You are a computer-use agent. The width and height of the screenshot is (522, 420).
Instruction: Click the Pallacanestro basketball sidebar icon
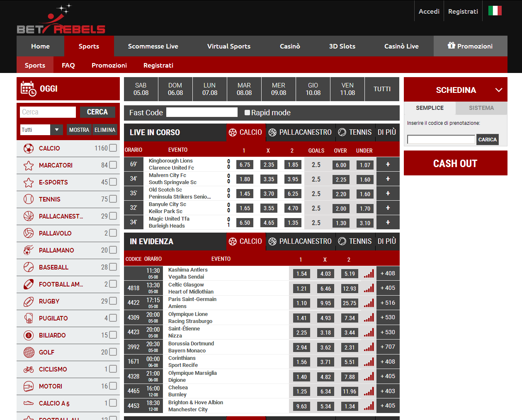click(x=29, y=216)
